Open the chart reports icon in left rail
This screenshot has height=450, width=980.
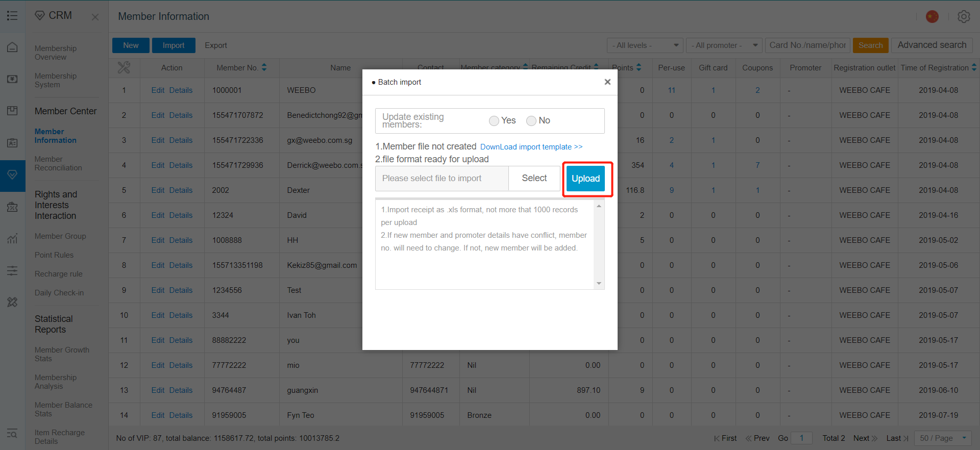pos(12,238)
